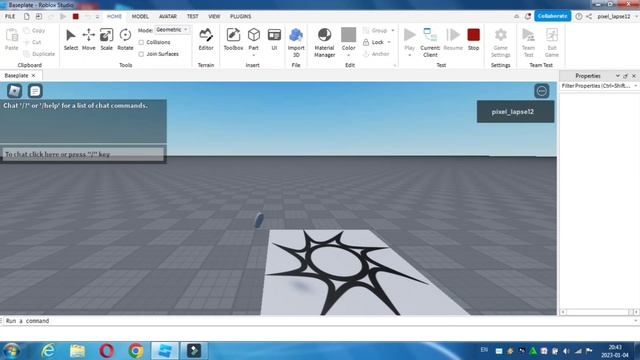Switch to the AVATAR tab
This screenshot has width=640, height=360.
(x=168, y=16)
